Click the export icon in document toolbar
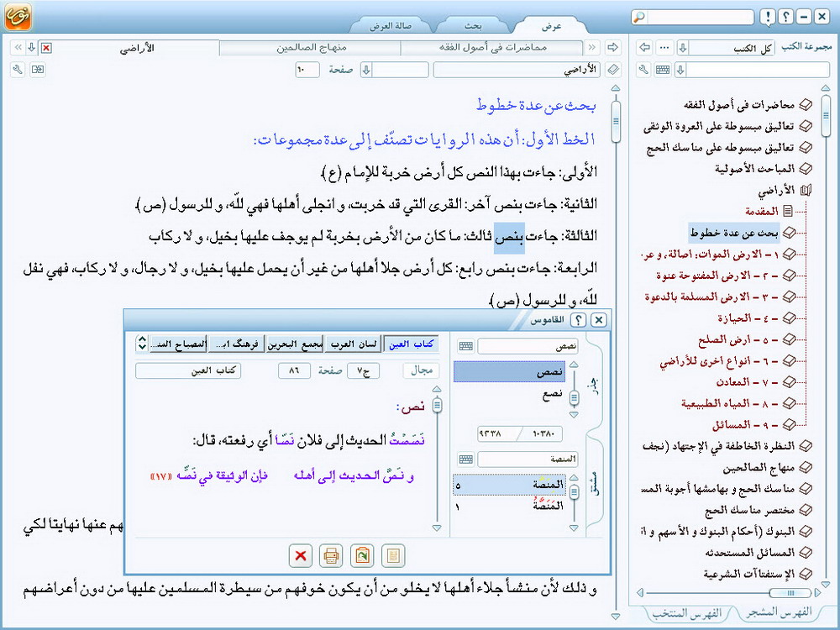This screenshot has height=630, width=840. point(38,70)
